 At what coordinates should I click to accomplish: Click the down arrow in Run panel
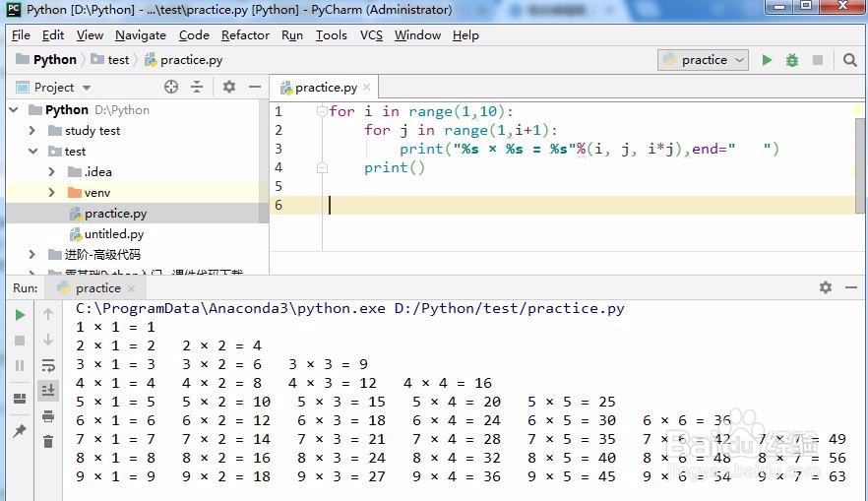pos(48,340)
